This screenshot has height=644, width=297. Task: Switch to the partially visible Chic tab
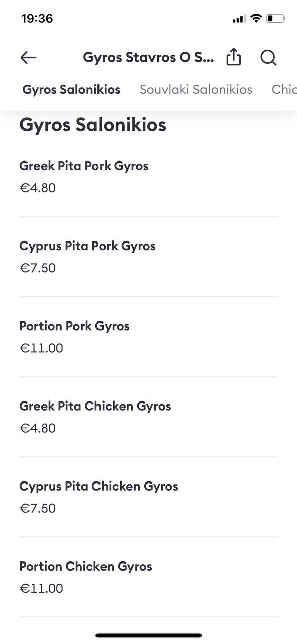pyautogui.click(x=284, y=90)
